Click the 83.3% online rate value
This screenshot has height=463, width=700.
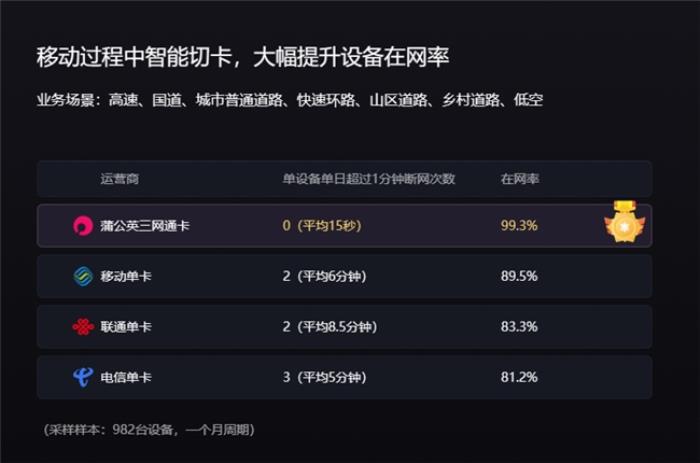click(519, 326)
